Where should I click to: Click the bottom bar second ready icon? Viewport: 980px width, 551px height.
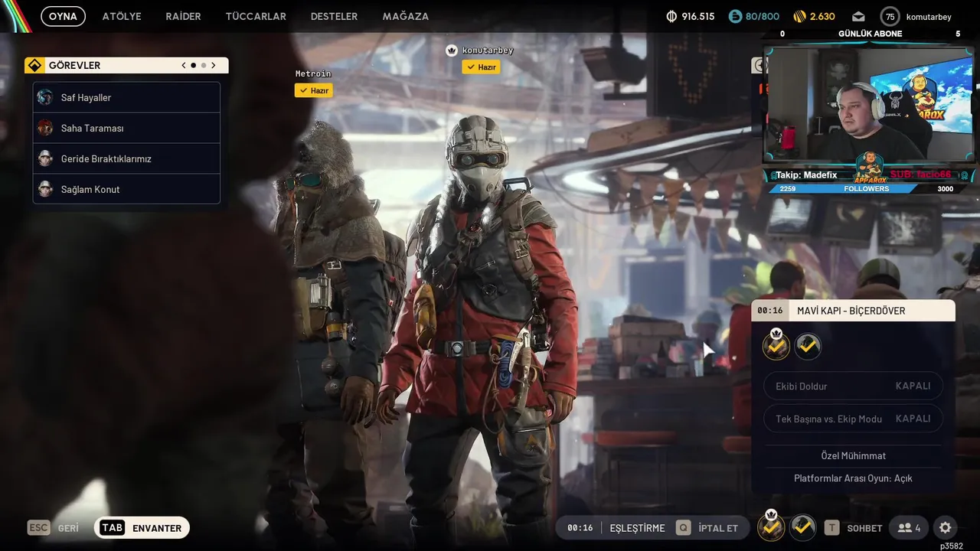coord(802,527)
